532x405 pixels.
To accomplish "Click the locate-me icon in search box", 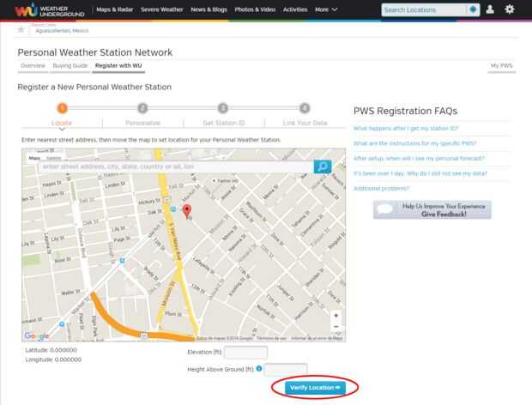I will point(473,9).
